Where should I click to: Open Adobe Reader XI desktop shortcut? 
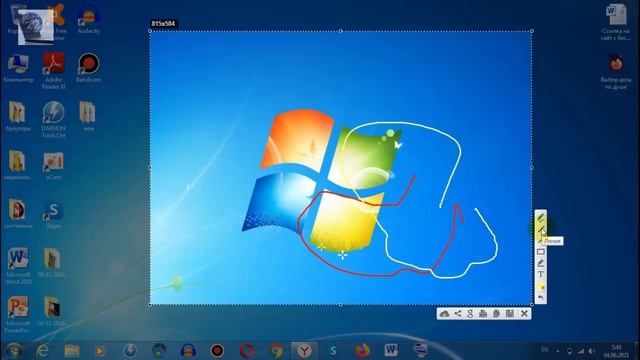coord(53,71)
